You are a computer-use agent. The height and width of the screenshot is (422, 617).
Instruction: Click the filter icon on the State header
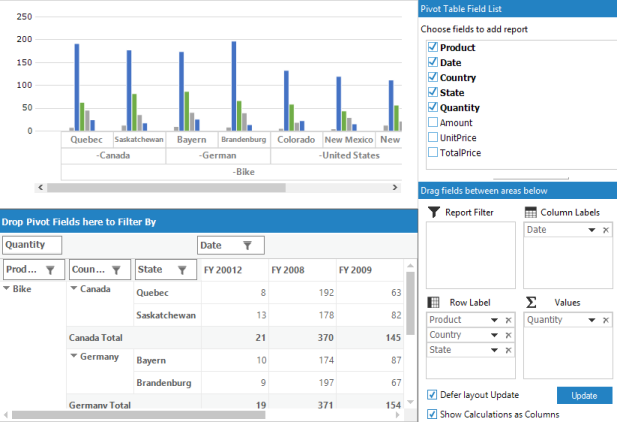coord(182,270)
